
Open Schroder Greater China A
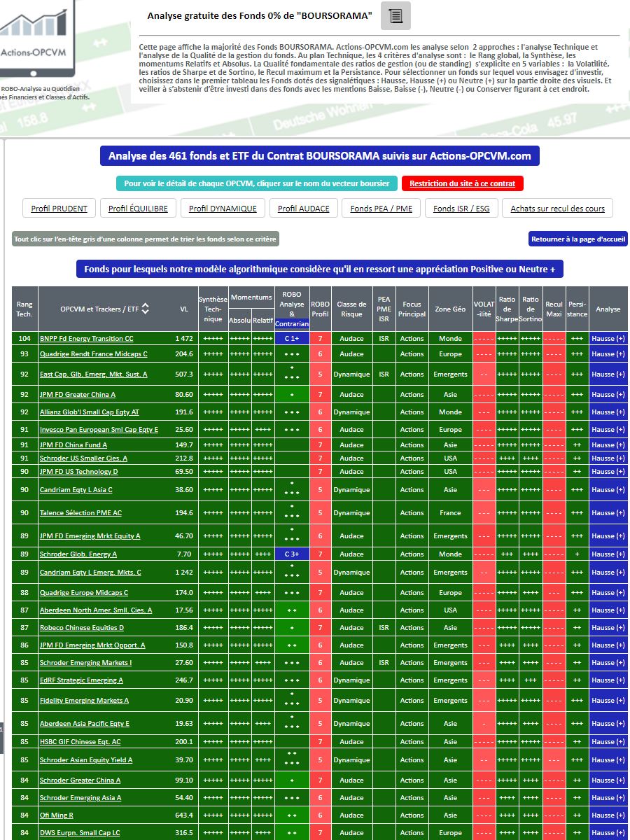(x=80, y=780)
